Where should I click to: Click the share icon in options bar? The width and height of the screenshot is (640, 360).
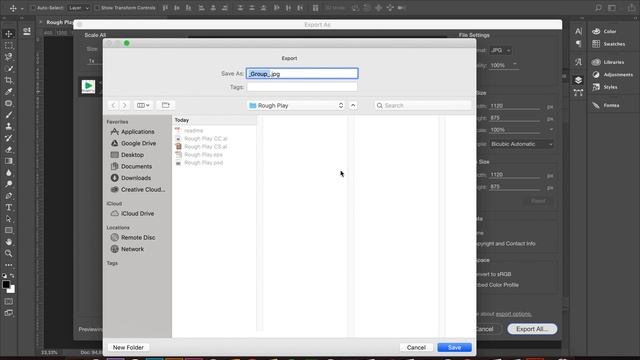click(631, 8)
